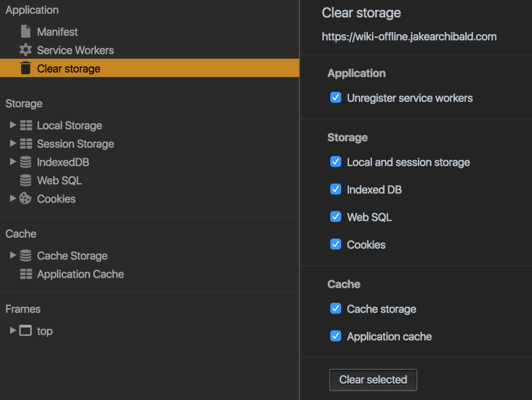Click the wiki-offline.jakearchibald.com URL
This screenshot has height=400, width=532.
(x=409, y=37)
